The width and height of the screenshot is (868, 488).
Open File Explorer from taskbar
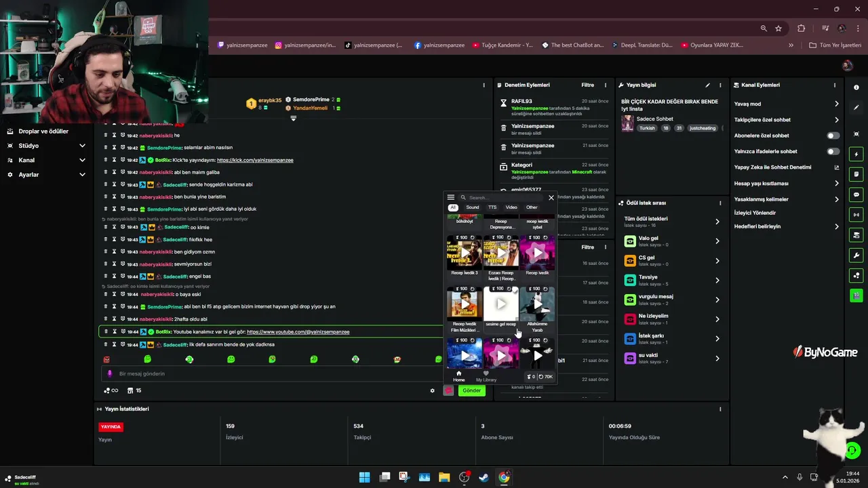point(444,477)
